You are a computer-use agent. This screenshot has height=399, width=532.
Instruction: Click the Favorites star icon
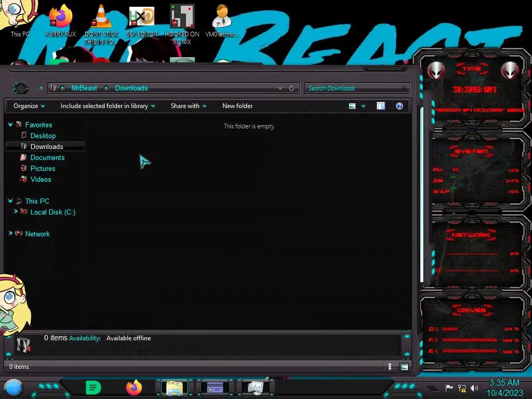click(x=19, y=124)
